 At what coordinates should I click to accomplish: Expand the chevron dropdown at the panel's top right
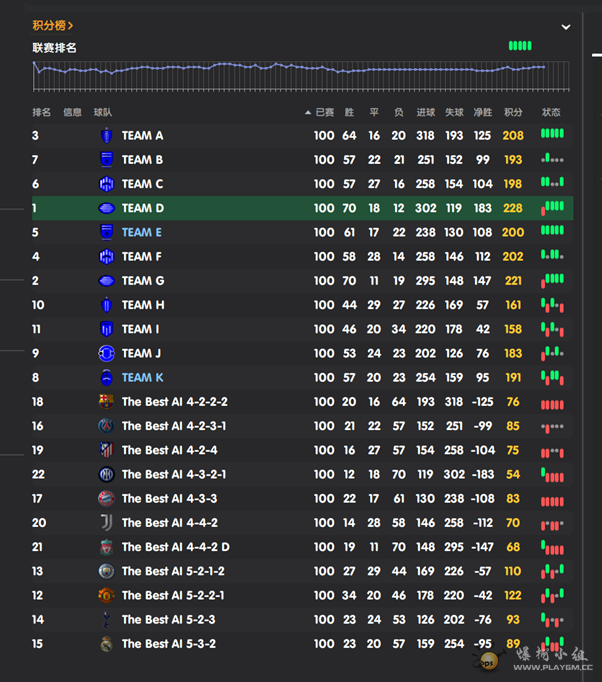(566, 27)
